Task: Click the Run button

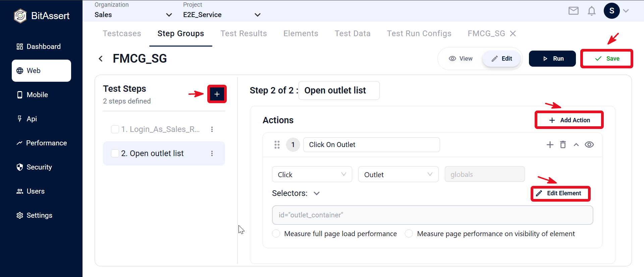Action: (552, 59)
